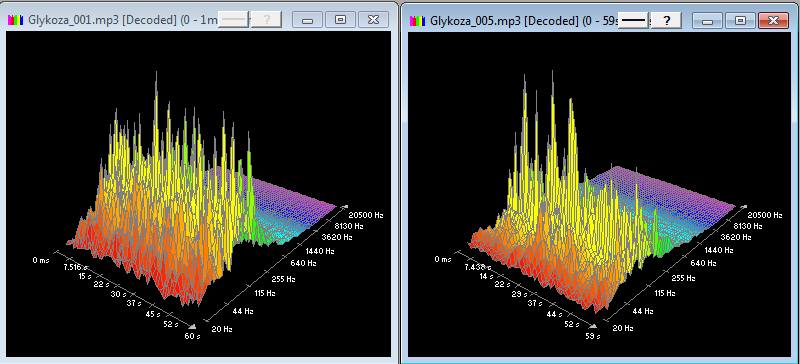Click the 20500 Hz label in Glykoza_001 plot

[x=366, y=215]
